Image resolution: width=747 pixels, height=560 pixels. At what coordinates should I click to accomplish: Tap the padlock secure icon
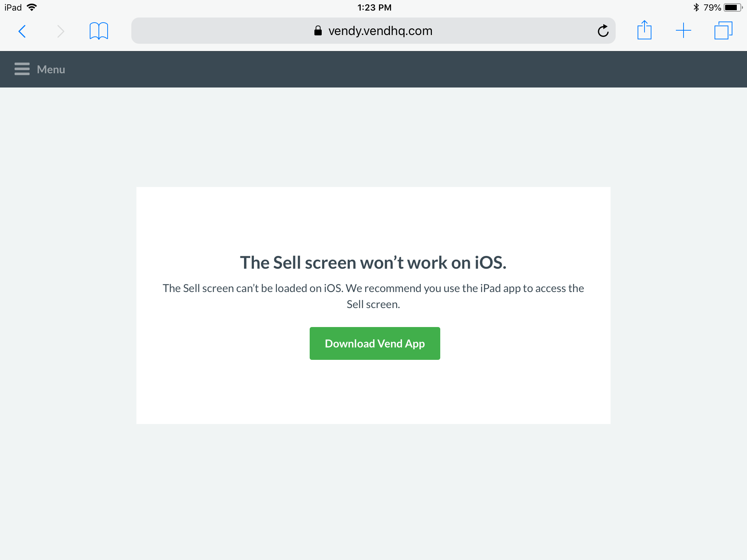[318, 31]
